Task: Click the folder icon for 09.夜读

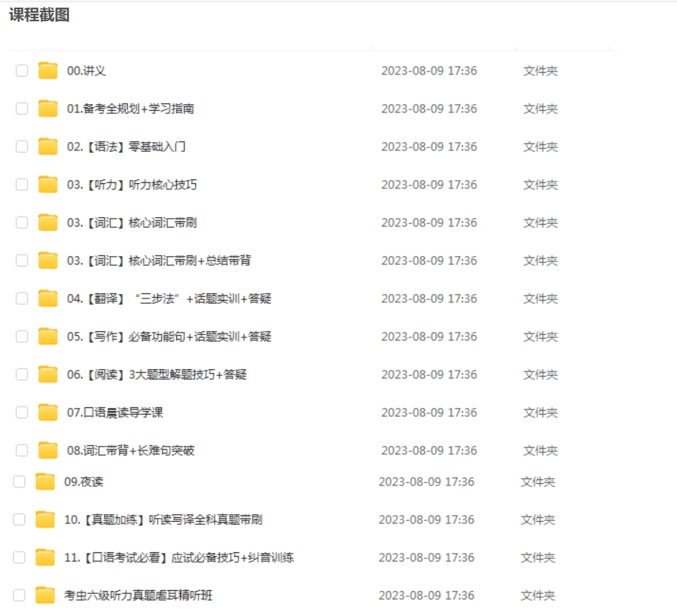Action: [x=46, y=482]
